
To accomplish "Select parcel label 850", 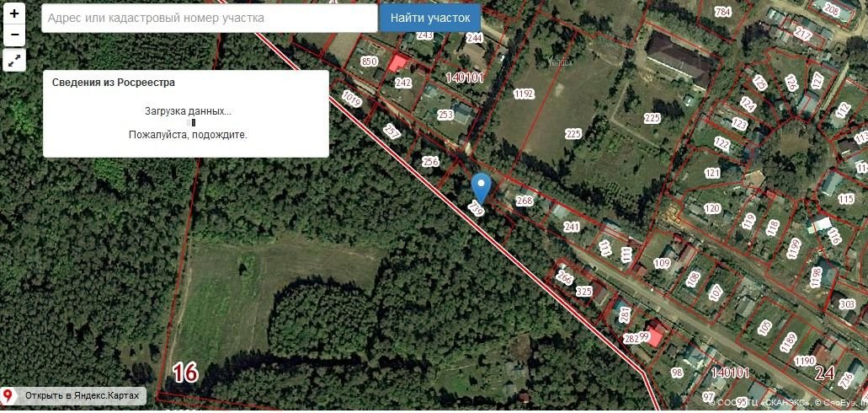I will pyautogui.click(x=370, y=61).
